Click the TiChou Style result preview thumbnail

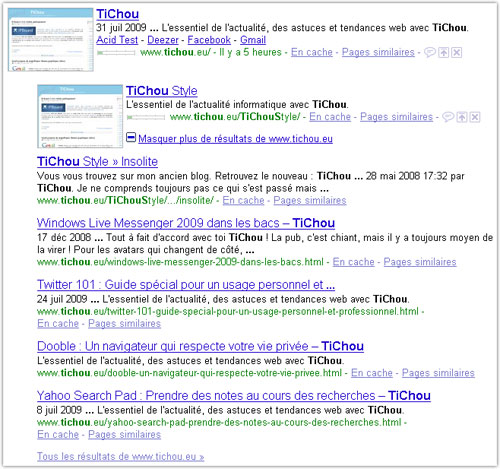[80, 116]
